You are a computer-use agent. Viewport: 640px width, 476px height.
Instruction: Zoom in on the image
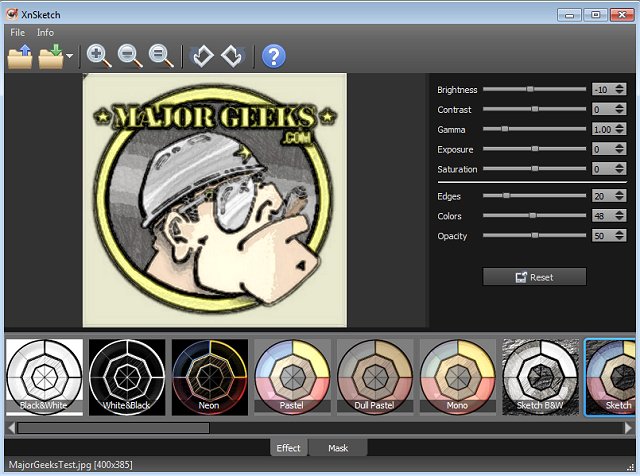click(99, 56)
